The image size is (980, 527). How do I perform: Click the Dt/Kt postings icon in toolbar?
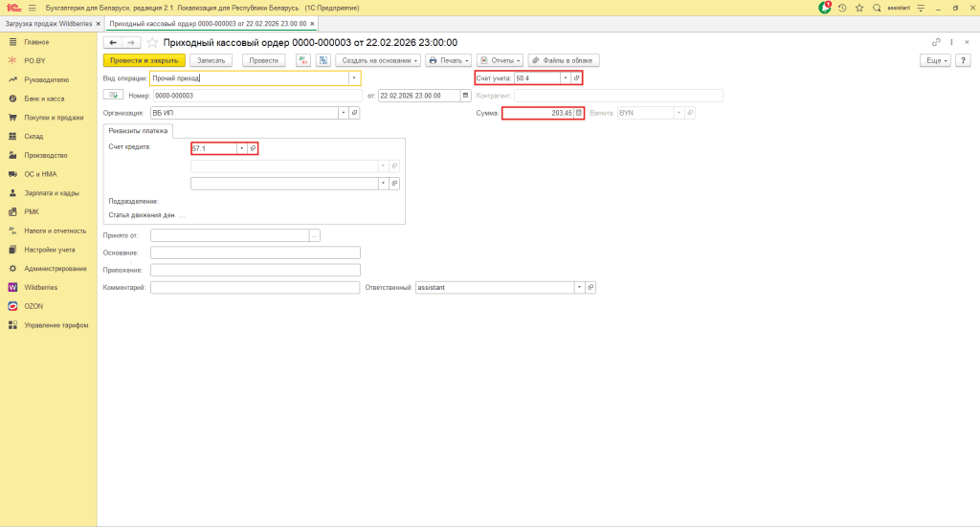[303, 60]
